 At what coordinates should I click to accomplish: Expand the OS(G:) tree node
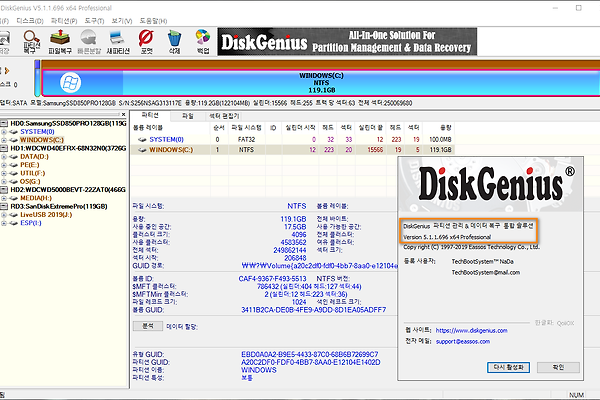(4, 181)
